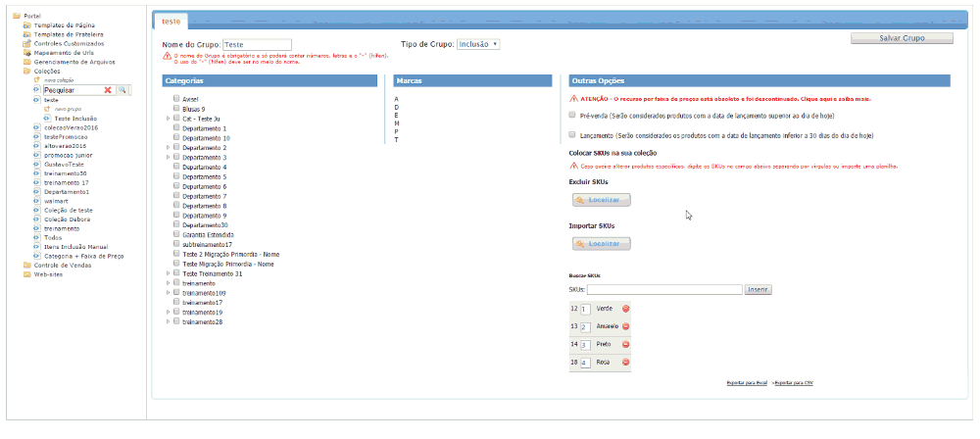Click the red X clear-search icon
This screenshot has height=439, width=980.
pos(109,90)
